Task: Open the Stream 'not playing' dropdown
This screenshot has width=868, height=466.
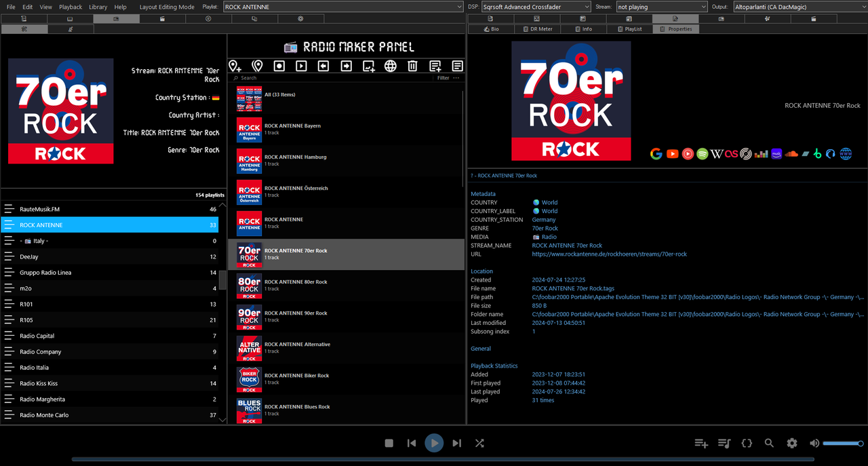Action: point(662,7)
